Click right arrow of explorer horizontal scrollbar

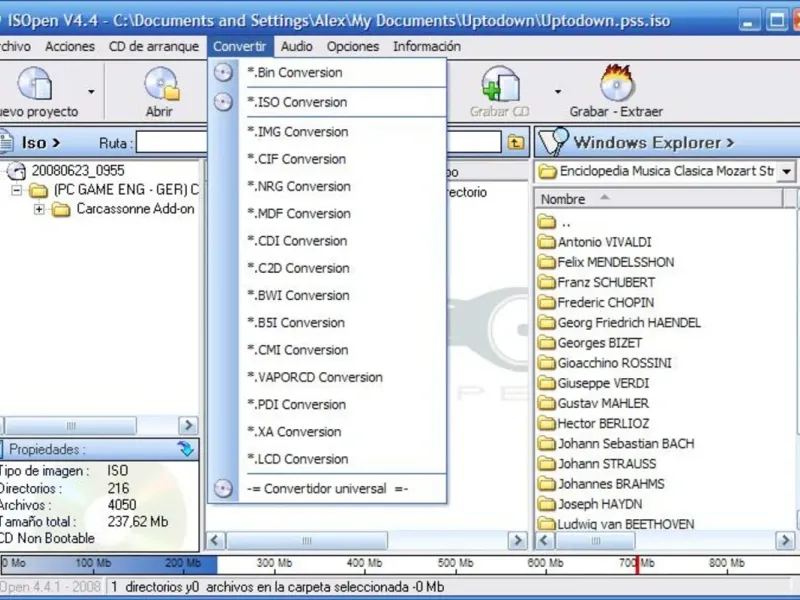[x=785, y=540]
